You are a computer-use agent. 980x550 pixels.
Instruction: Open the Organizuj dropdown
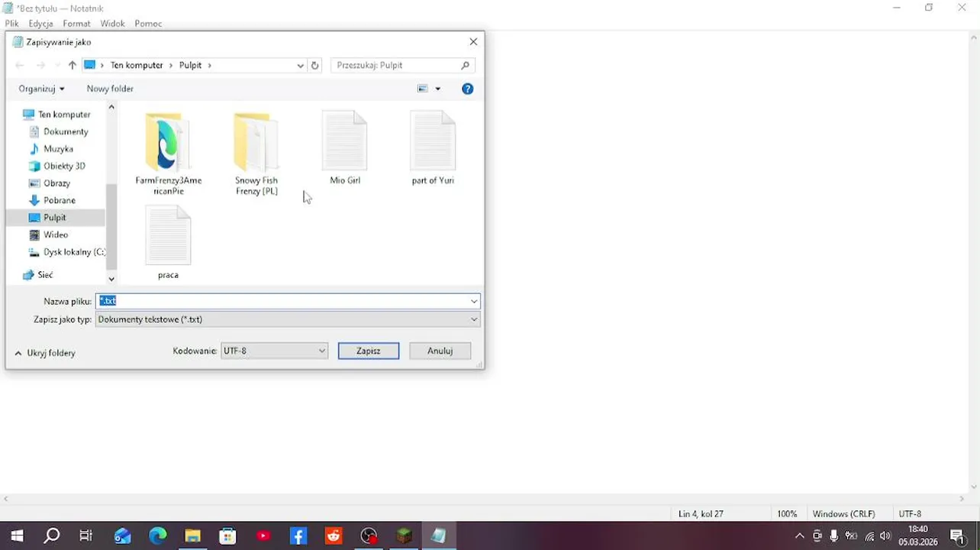point(41,89)
